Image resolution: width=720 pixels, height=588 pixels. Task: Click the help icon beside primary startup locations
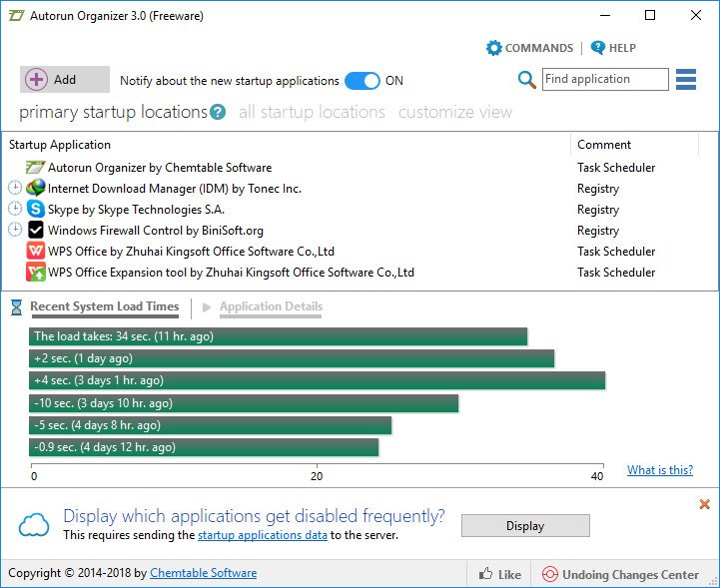(218, 113)
